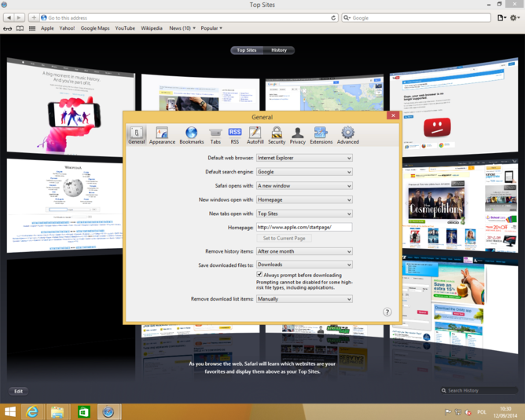Open the Tabs preferences pane
The height and width of the screenshot is (420, 525).
pos(215,136)
